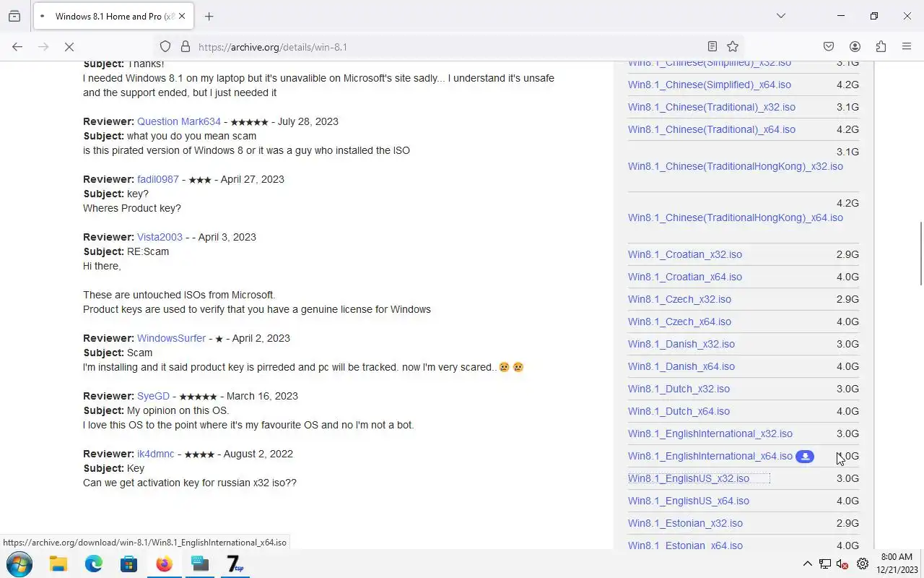This screenshot has height=578, width=924.
Task: Open 7-Zip taskbar icon
Action: click(x=235, y=564)
